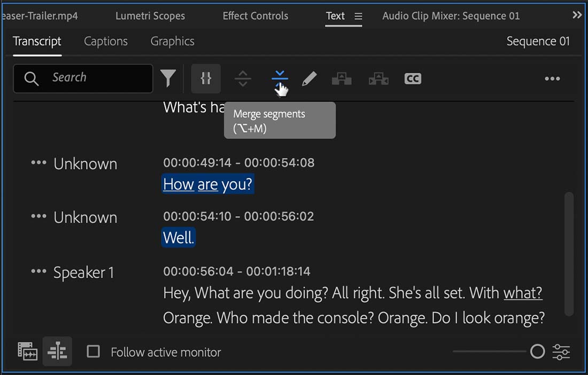The height and width of the screenshot is (375, 588).
Task: Switch to the Graphics tab
Action: pos(173,41)
